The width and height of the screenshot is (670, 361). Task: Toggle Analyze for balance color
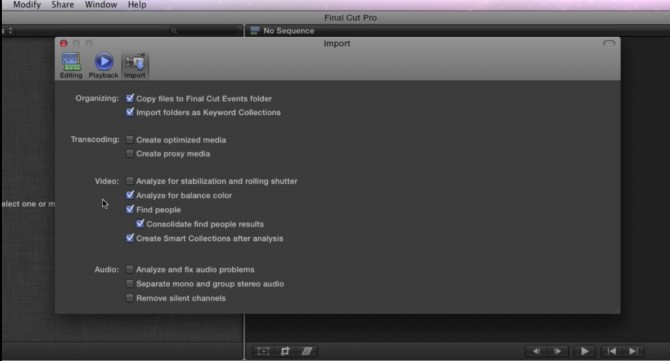(130, 195)
